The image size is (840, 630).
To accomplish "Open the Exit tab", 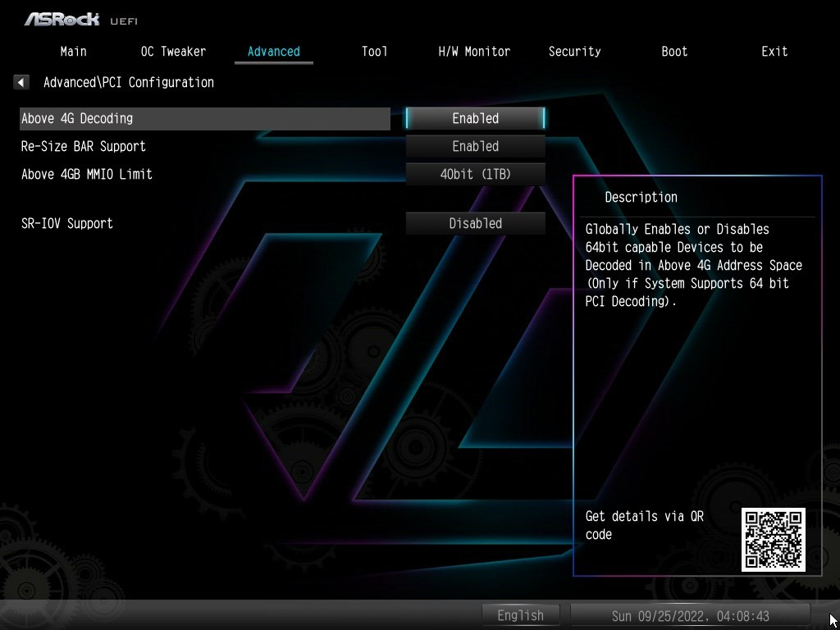I will coord(774,51).
